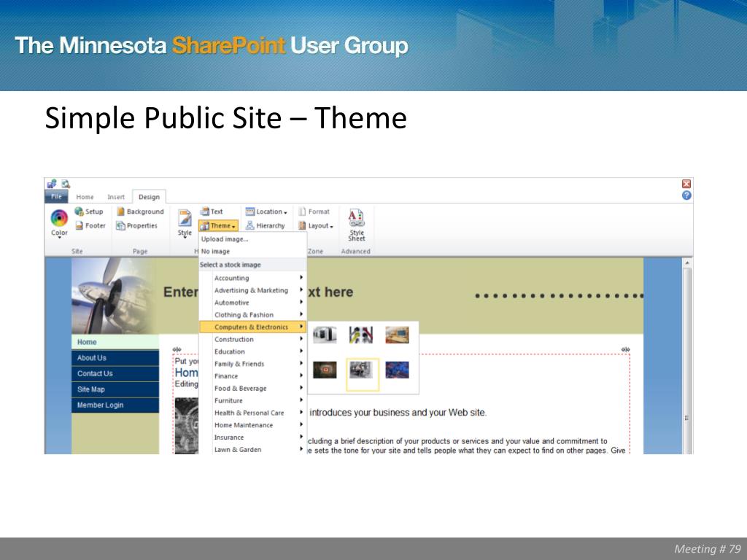Image resolution: width=747 pixels, height=560 pixels.
Task: Open page Properties
Action: pos(136,226)
